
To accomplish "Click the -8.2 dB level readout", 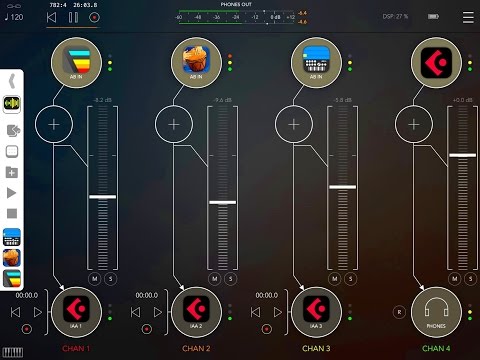I will point(102,100).
